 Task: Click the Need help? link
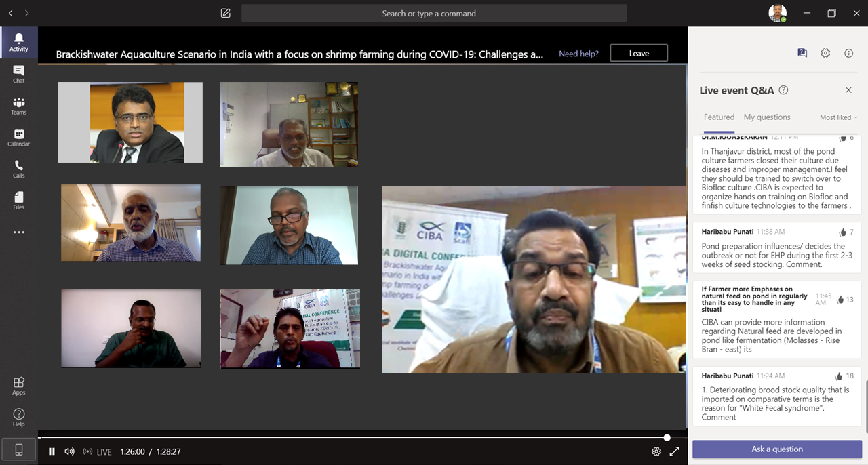coord(578,54)
